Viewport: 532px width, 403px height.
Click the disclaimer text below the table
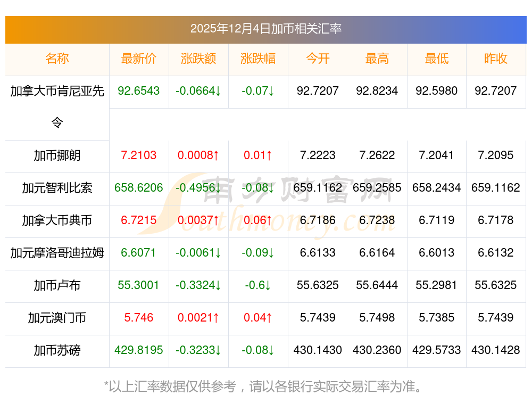[265, 386]
